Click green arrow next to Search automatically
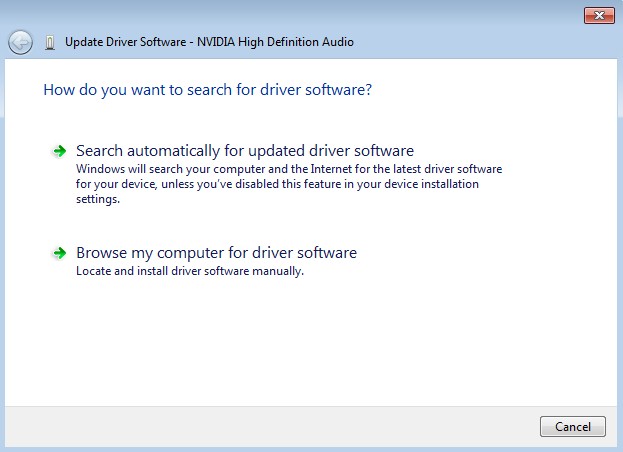The image size is (623, 452). pos(60,151)
